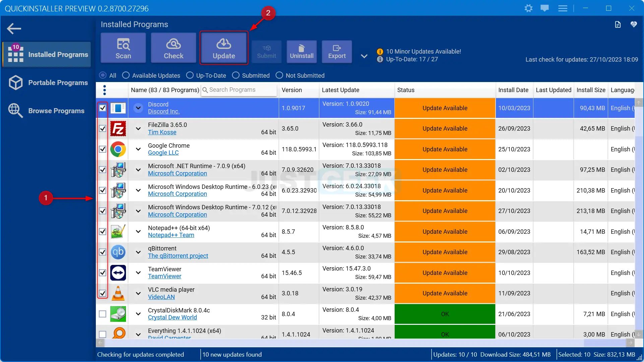The image size is (644, 362).
Task: Expand the VLC media player row details
Action: tap(138, 293)
